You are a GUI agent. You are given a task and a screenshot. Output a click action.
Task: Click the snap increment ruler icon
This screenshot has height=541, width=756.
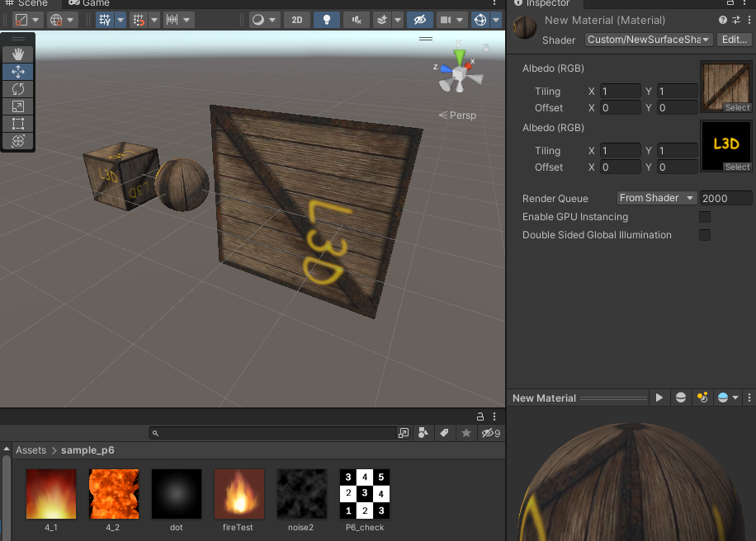pyautogui.click(x=172, y=20)
